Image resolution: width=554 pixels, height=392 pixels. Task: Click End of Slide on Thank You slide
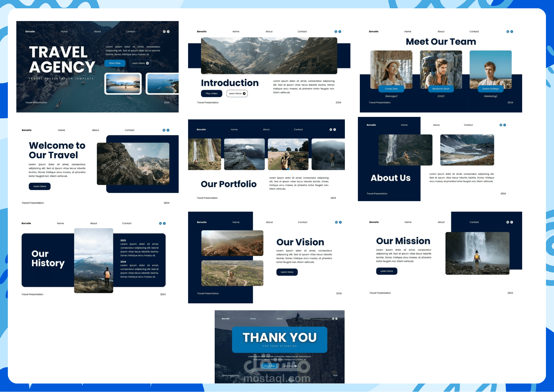[269, 366]
